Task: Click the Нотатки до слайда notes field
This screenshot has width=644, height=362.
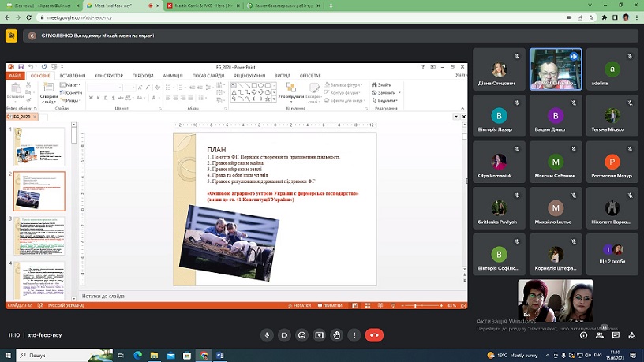Action: click(x=271, y=296)
